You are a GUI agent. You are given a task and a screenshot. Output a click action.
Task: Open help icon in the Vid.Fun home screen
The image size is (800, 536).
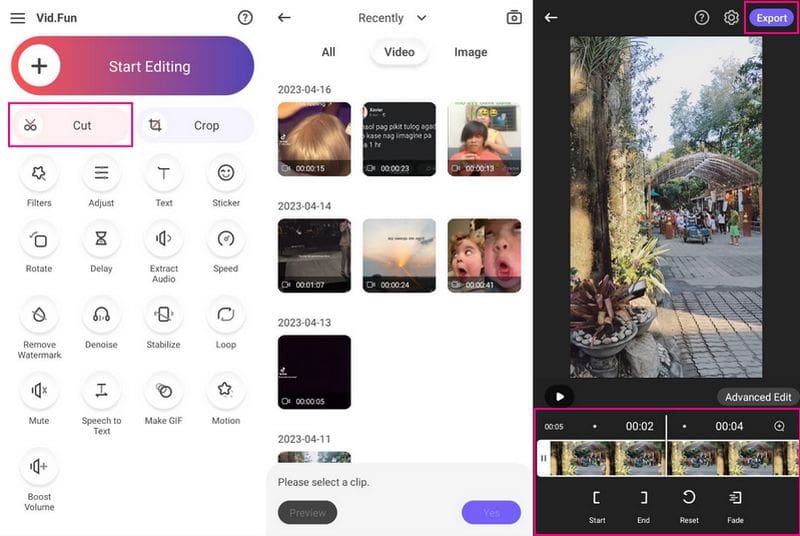(x=245, y=18)
